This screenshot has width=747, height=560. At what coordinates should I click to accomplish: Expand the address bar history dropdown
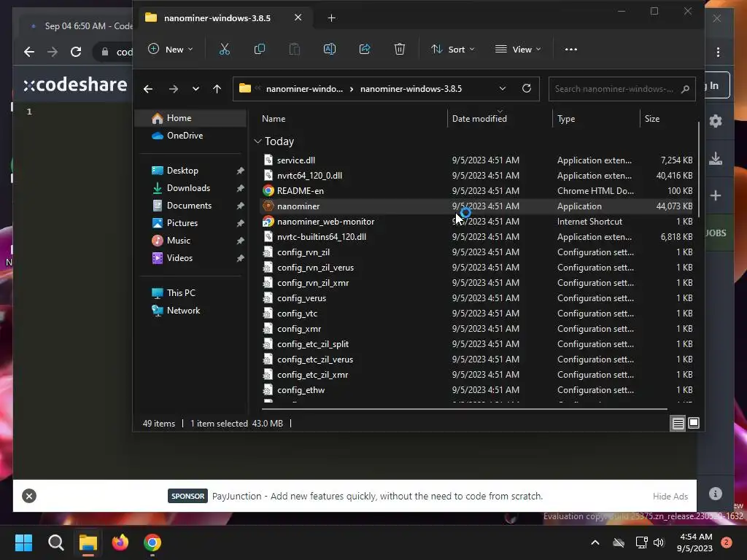pos(502,88)
